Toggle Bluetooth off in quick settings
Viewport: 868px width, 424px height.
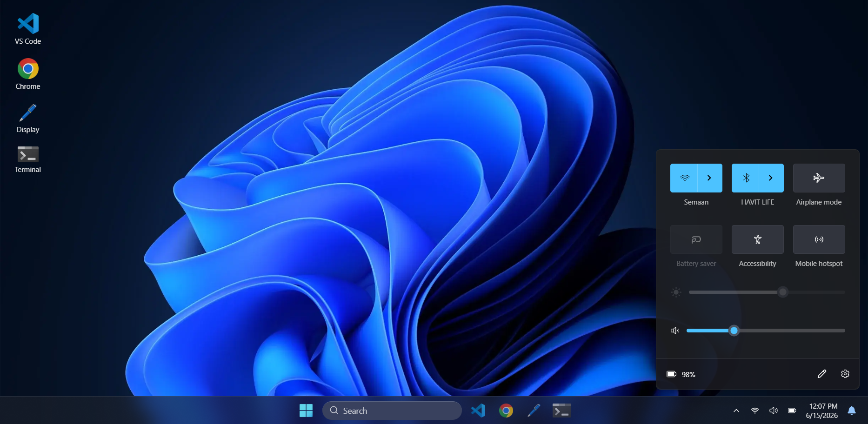pyautogui.click(x=745, y=178)
